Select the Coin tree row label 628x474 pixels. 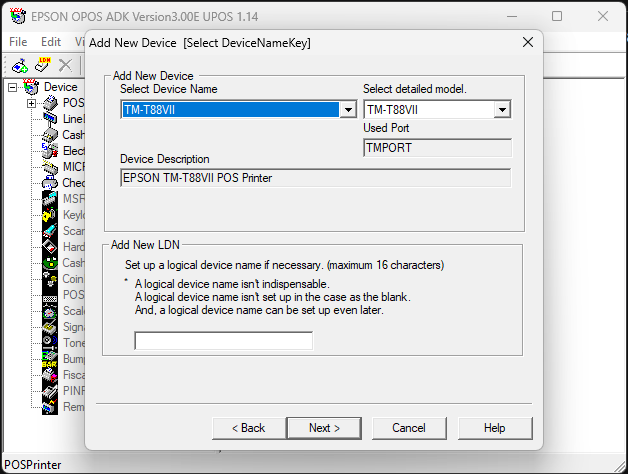click(73, 279)
